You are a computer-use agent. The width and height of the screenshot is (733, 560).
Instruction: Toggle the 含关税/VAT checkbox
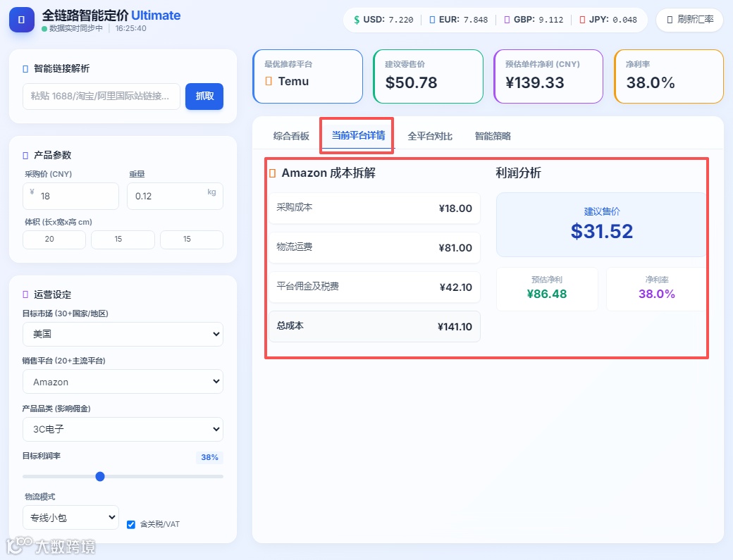click(x=131, y=525)
